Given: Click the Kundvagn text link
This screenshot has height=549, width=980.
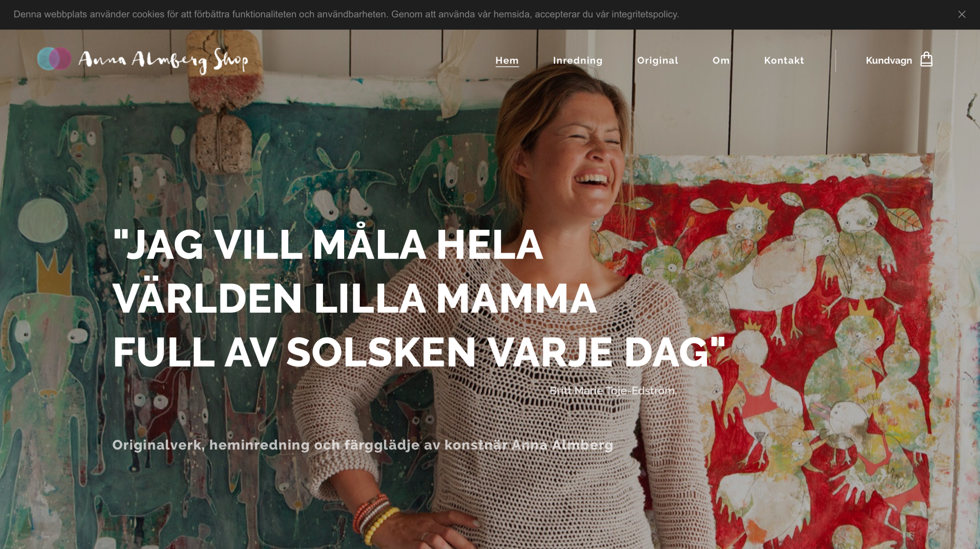Looking at the screenshot, I should 889,61.
